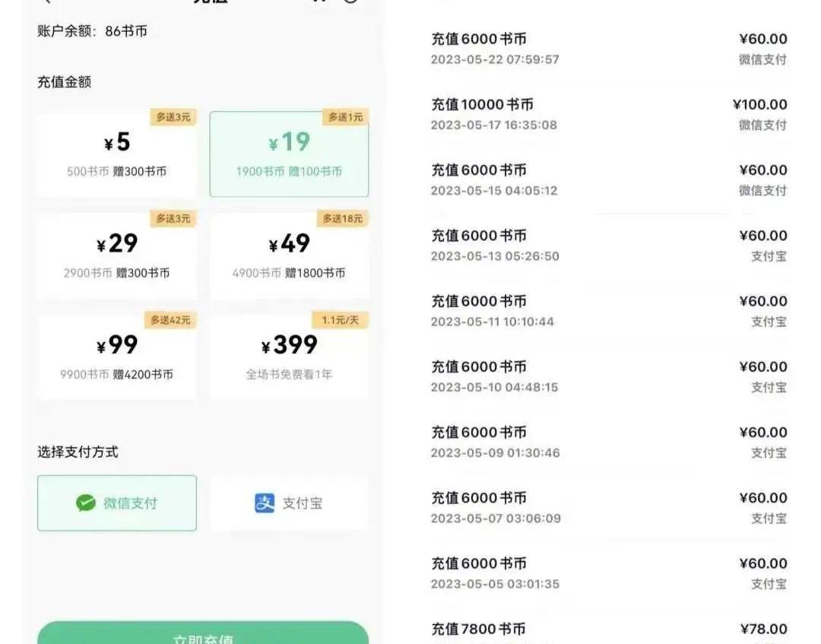This screenshot has width=821, height=644.
Task: Pick the ¥99 recharge package
Action: click(x=117, y=357)
